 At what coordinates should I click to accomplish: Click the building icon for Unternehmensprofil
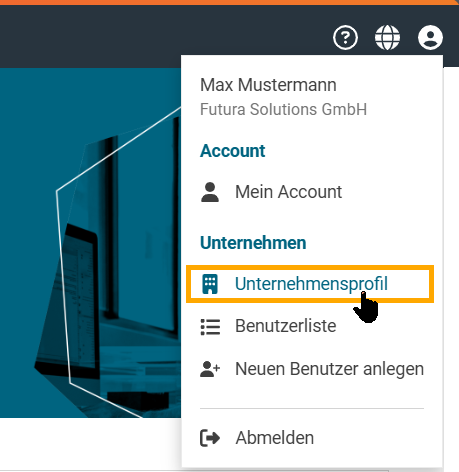tap(210, 284)
